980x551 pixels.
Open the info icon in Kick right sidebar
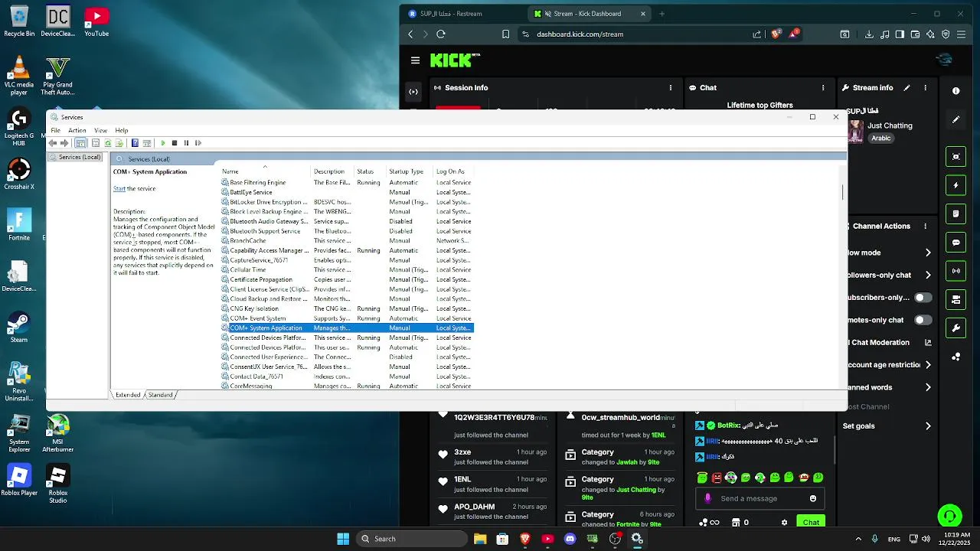pyautogui.click(x=955, y=90)
